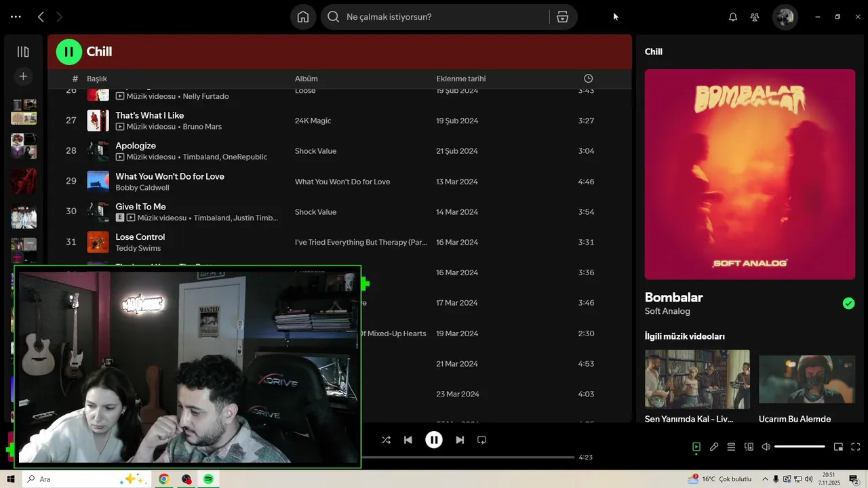Click the Chill header in Now Playing panel

(x=654, y=52)
